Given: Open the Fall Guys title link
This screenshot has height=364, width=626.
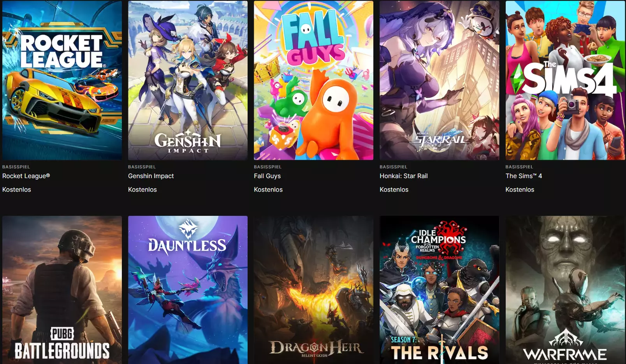Looking at the screenshot, I should (267, 176).
